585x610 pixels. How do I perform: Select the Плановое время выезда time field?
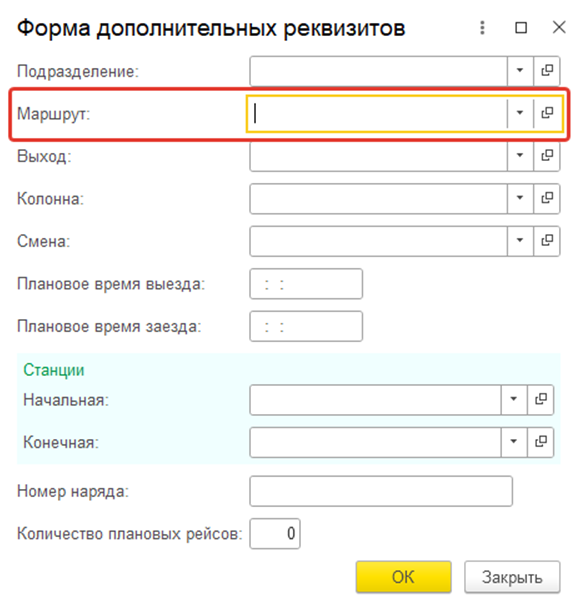(306, 284)
